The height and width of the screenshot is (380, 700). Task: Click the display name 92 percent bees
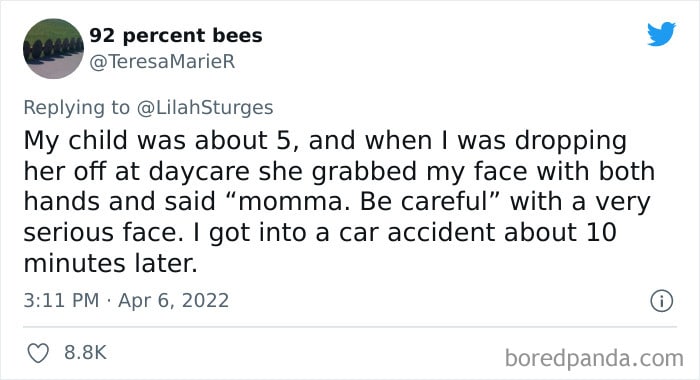click(176, 35)
